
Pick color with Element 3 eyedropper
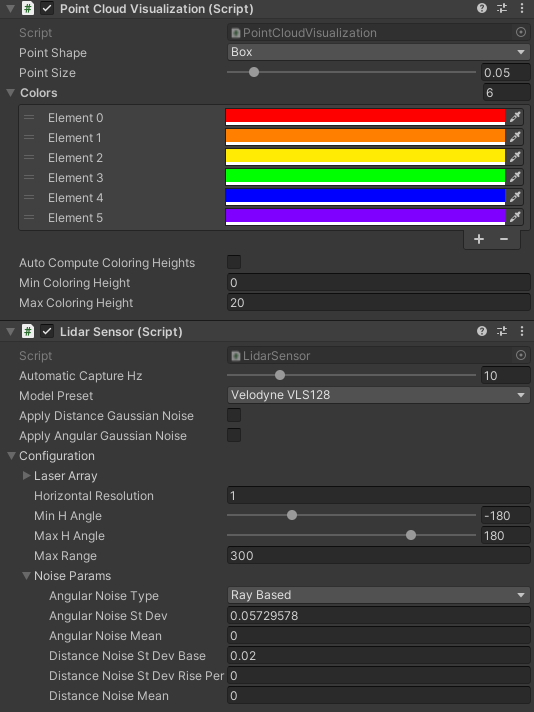[x=514, y=177]
